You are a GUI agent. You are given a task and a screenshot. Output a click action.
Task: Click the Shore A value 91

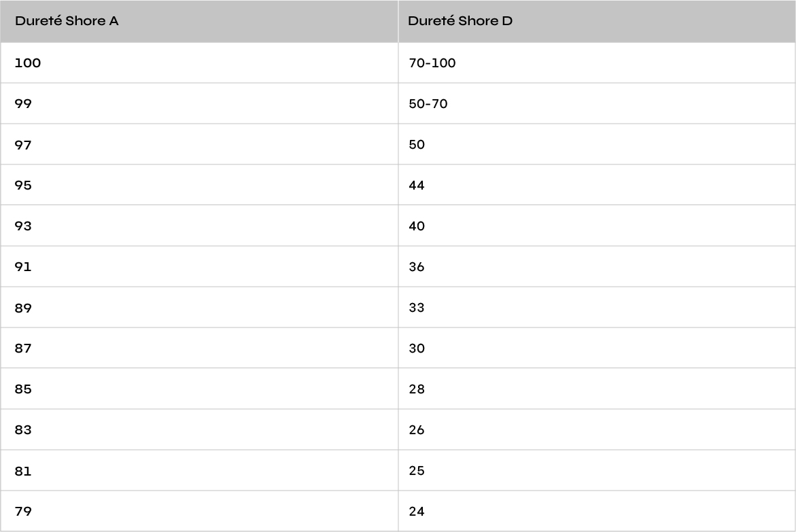tap(23, 266)
